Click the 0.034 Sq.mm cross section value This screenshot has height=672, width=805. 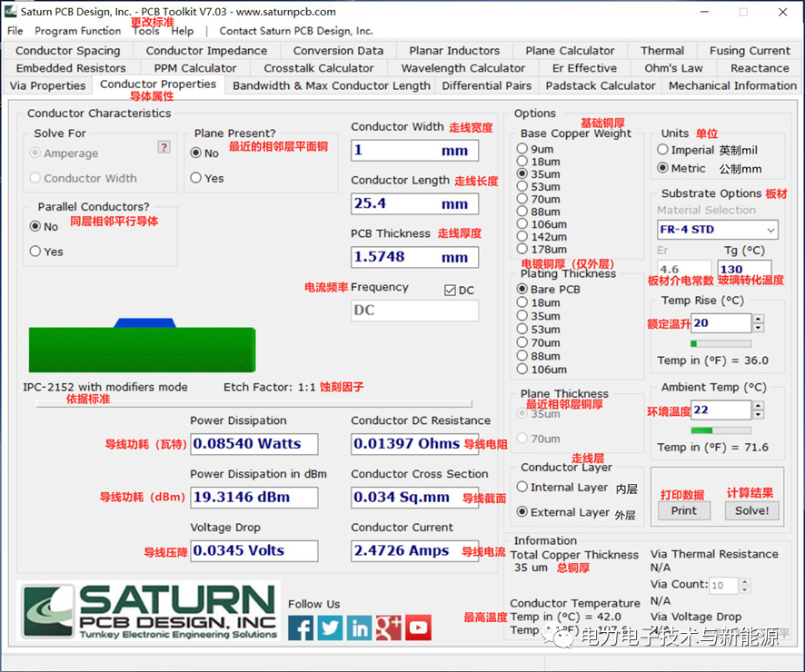pos(415,498)
